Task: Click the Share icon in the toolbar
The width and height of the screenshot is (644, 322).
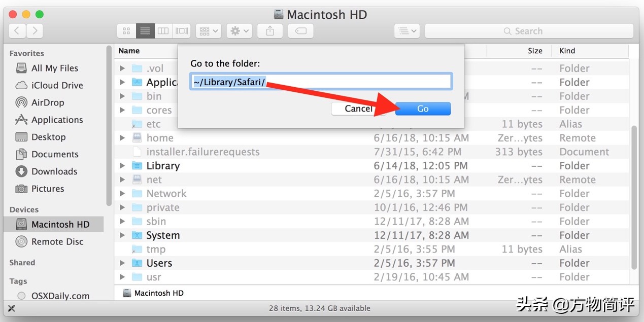Action: (x=269, y=30)
